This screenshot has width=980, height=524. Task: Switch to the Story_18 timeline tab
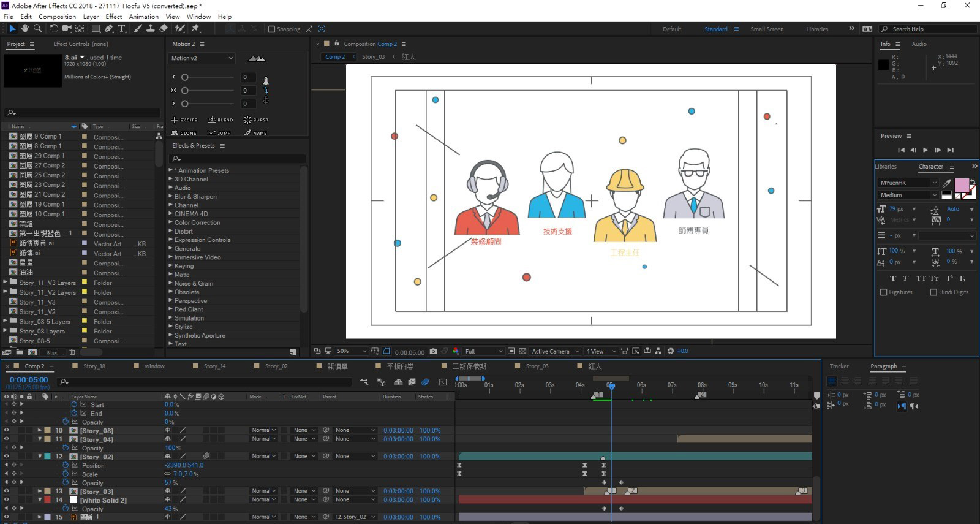click(x=94, y=366)
